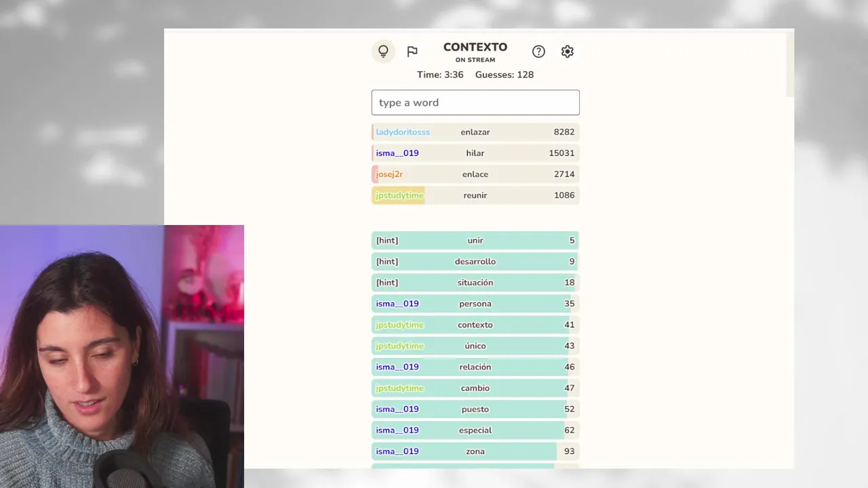This screenshot has height=488, width=868.
Task: Select the 'contexto' guess row
Action: [x=475, y=325]
